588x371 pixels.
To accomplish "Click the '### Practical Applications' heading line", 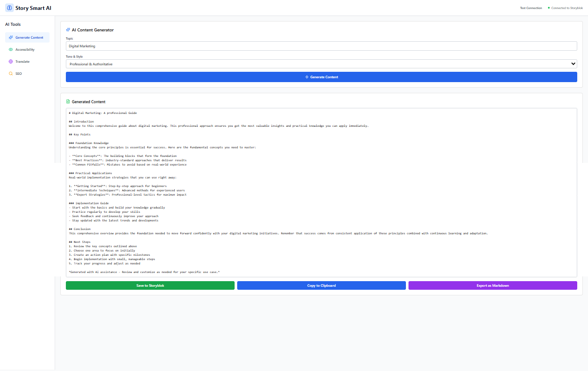I will (90, 173).
